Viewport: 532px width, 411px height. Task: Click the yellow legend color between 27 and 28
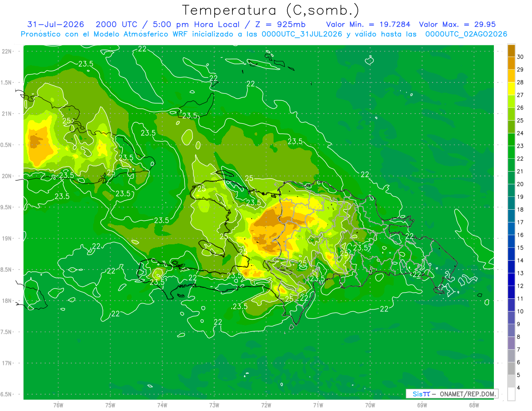(511, 88)
